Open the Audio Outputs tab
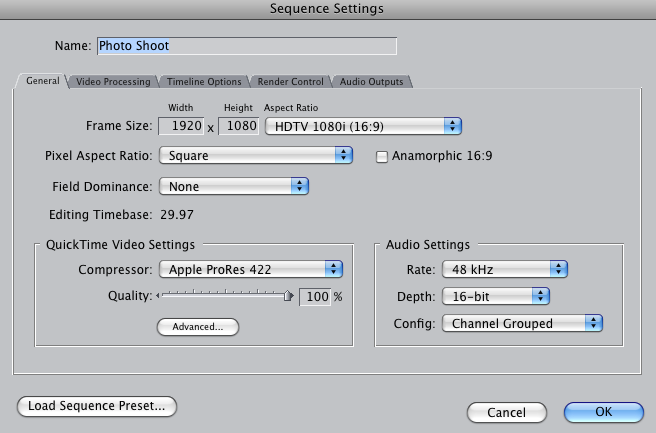The image size is (656, 433). pos(372,82)
